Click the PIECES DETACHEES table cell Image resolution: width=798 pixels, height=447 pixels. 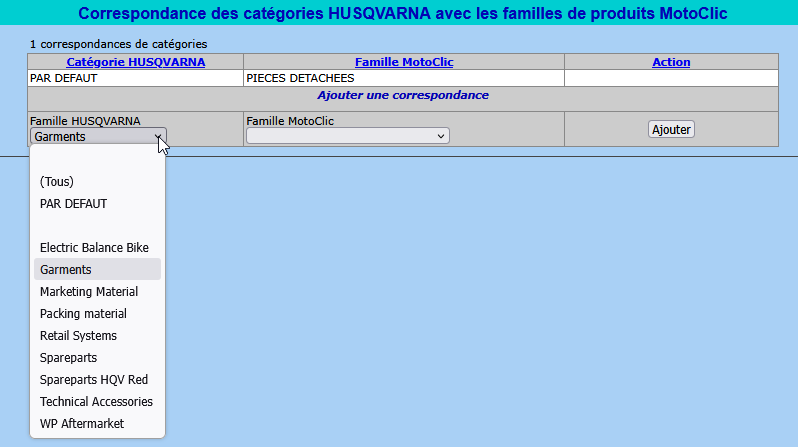pos(404,78)
